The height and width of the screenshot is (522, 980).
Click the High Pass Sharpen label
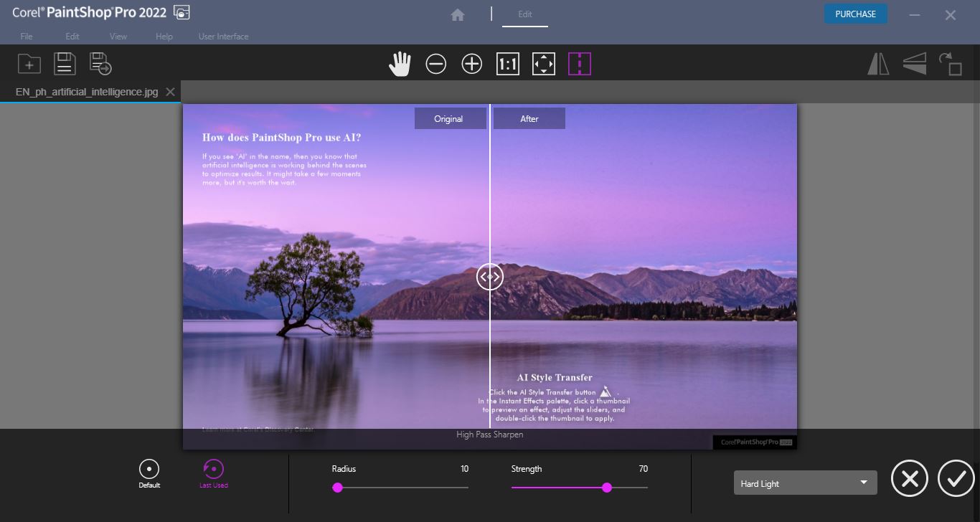coord(490,435)
